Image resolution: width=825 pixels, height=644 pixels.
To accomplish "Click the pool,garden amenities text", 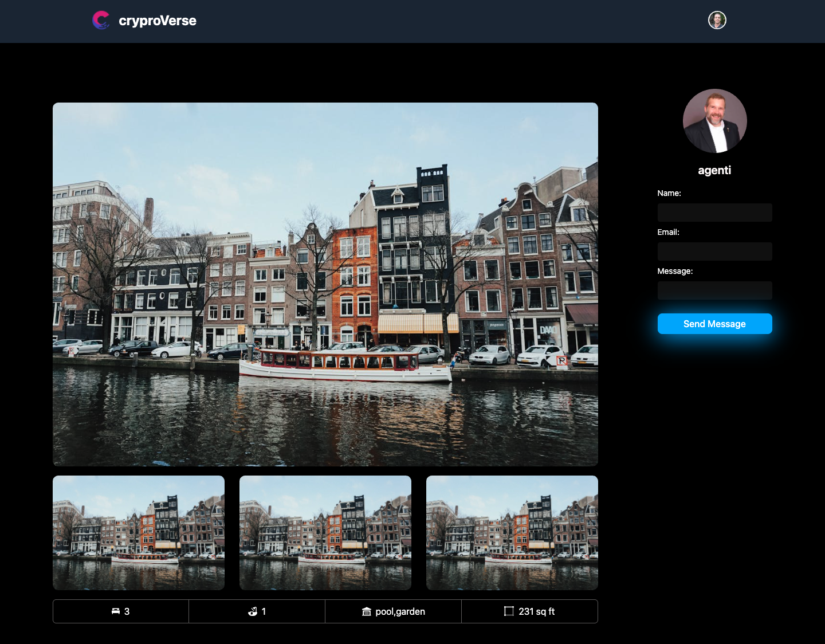I will point(400,611).
